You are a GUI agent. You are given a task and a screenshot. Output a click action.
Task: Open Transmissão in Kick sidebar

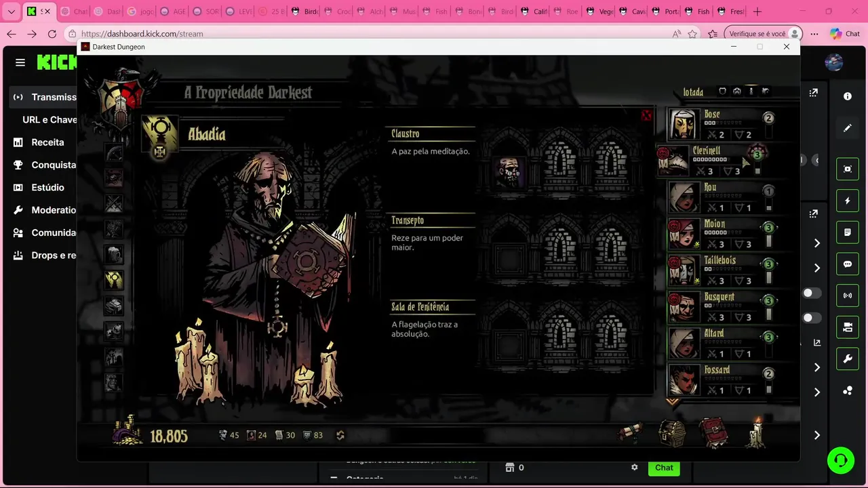click(x=43, y=97)
